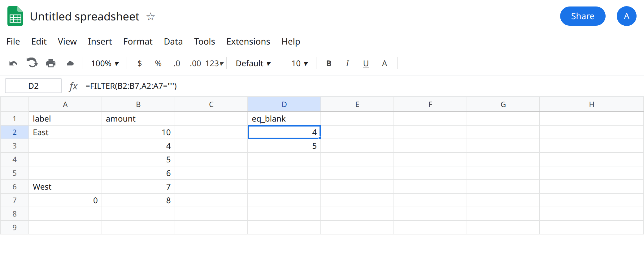Toggle bold formatting

coord(329,63)
